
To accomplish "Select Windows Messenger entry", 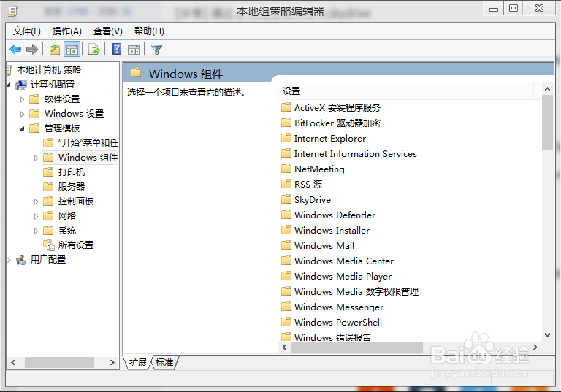I will (x=339, y=307).
